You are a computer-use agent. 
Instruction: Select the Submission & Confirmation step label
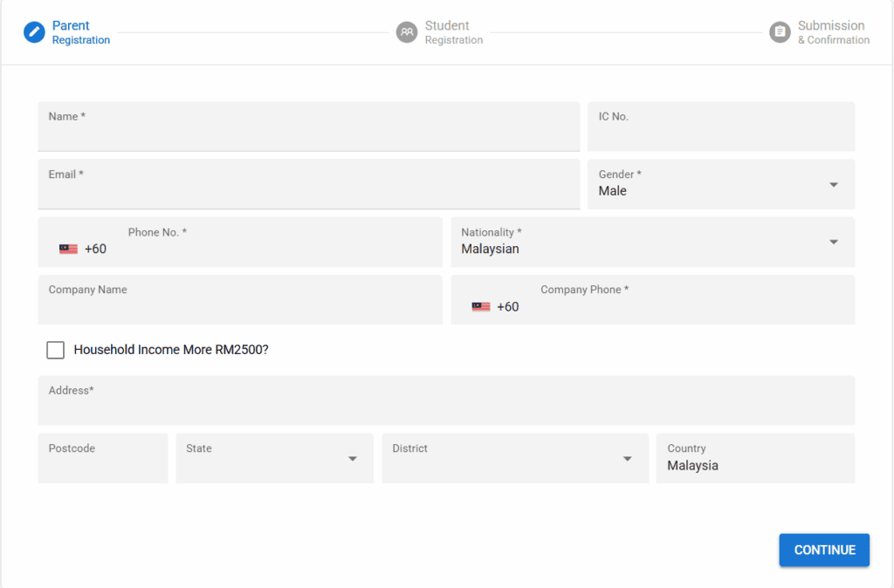(x=834, y=32)
